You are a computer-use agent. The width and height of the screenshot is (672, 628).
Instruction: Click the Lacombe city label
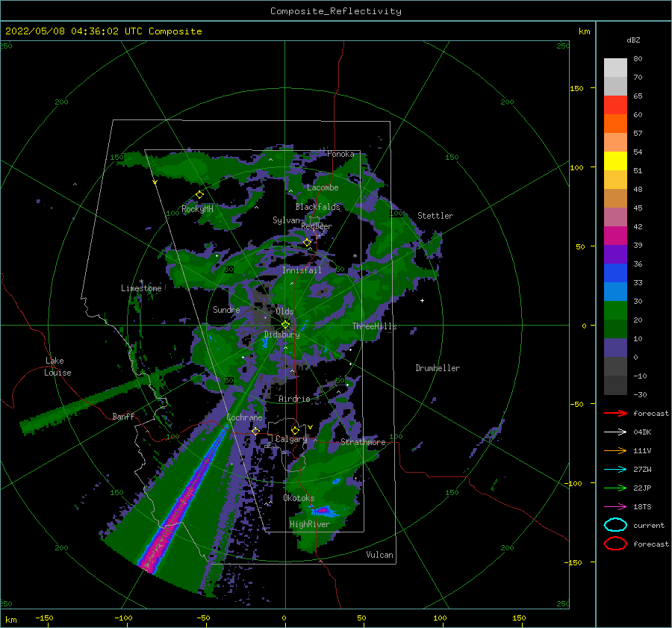coord(323,187)
